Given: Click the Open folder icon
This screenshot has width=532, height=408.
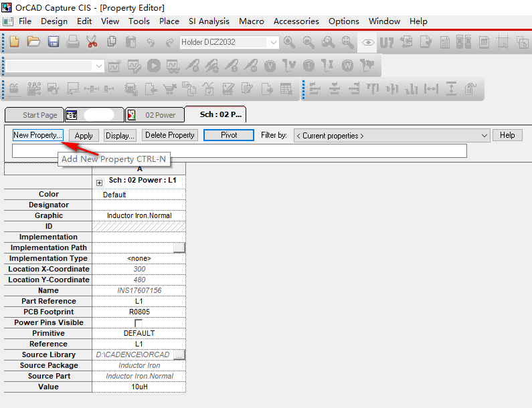Looking at the screenshot, I should (33, 42).
